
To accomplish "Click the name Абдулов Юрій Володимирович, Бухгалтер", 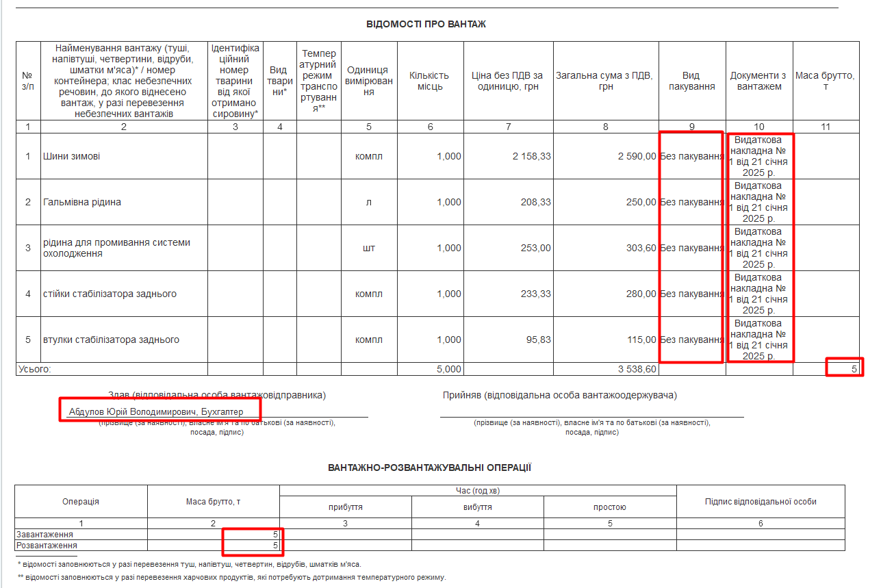I will [x=156, y=411].
